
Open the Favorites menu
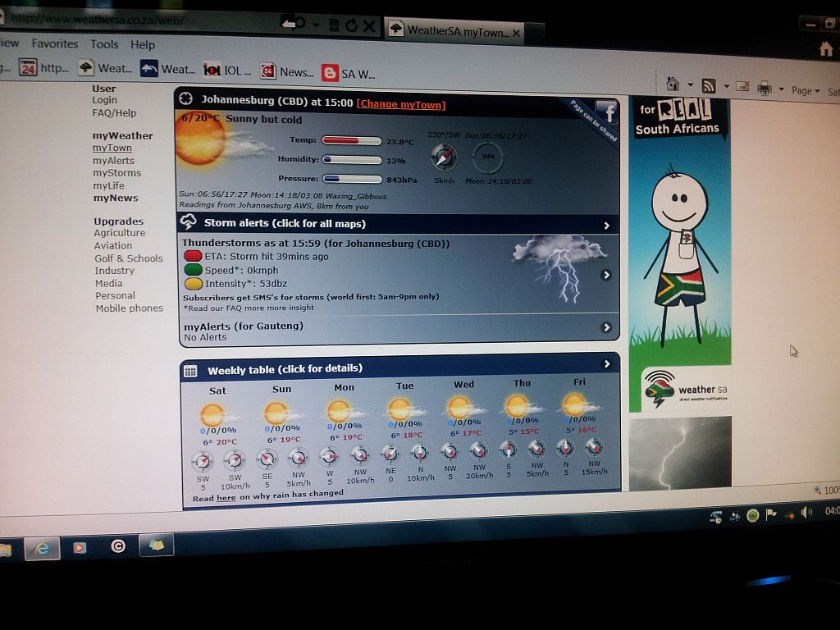coord(55,43)
